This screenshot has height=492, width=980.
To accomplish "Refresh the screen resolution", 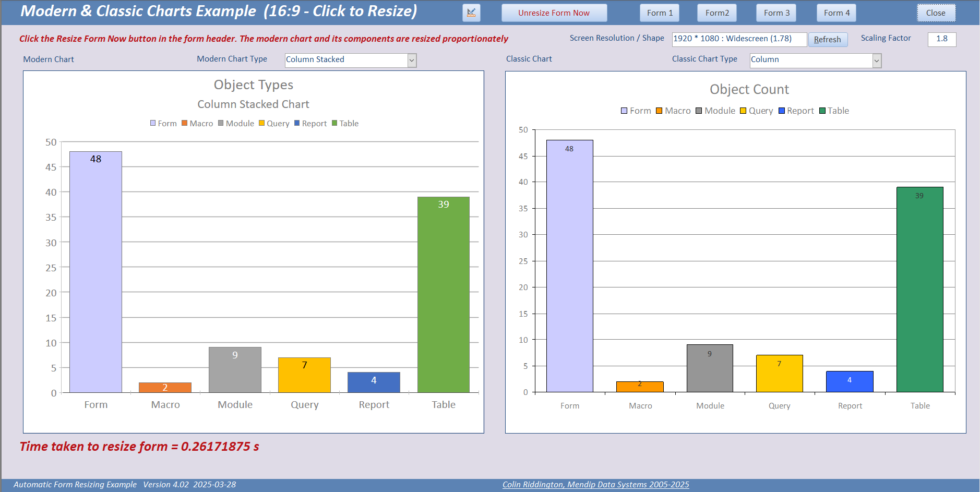I will [828, 40].
